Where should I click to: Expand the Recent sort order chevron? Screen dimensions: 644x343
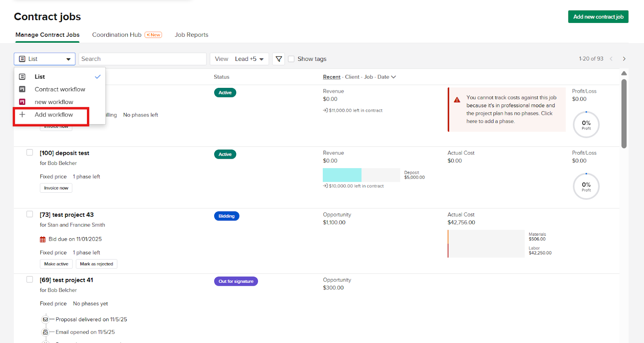(x=393, y=77)
